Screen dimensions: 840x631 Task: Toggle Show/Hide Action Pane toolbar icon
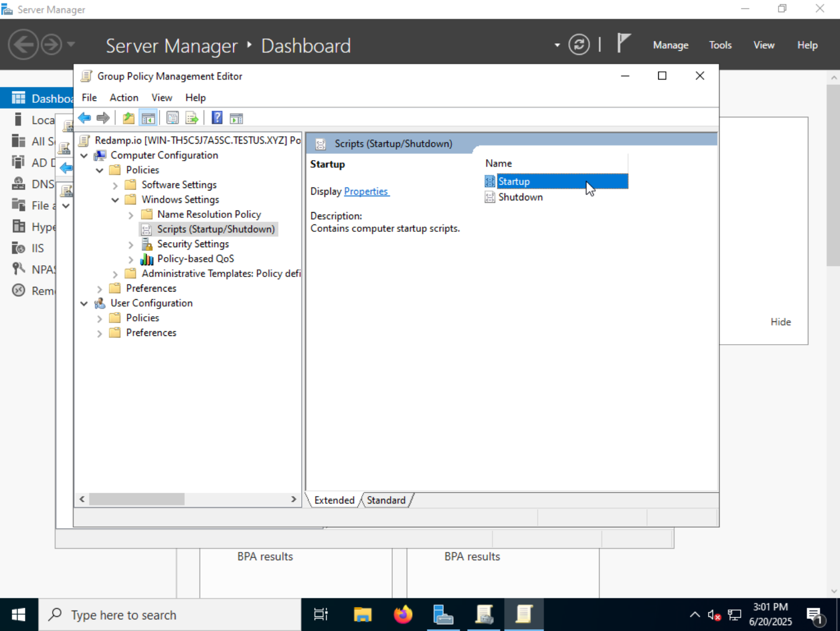(x=236, y=118)
